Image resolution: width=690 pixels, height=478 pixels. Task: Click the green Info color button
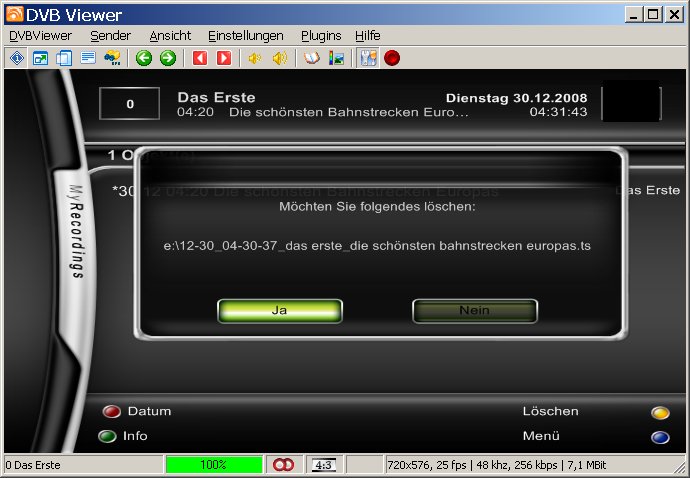click(x=107, y=436)
